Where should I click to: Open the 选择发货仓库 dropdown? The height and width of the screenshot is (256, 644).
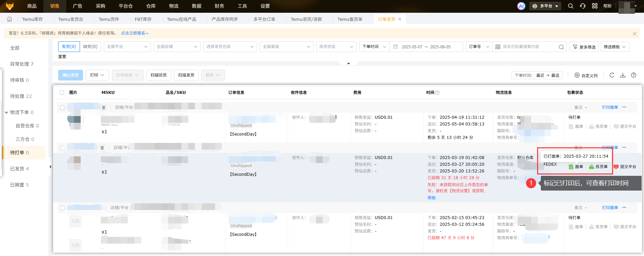tap(230, 47)
